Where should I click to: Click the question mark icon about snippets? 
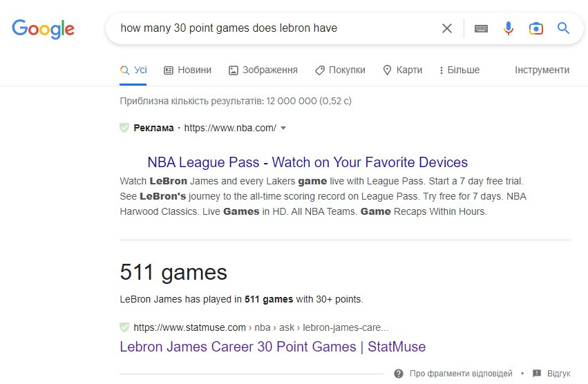tap(399, 374)
